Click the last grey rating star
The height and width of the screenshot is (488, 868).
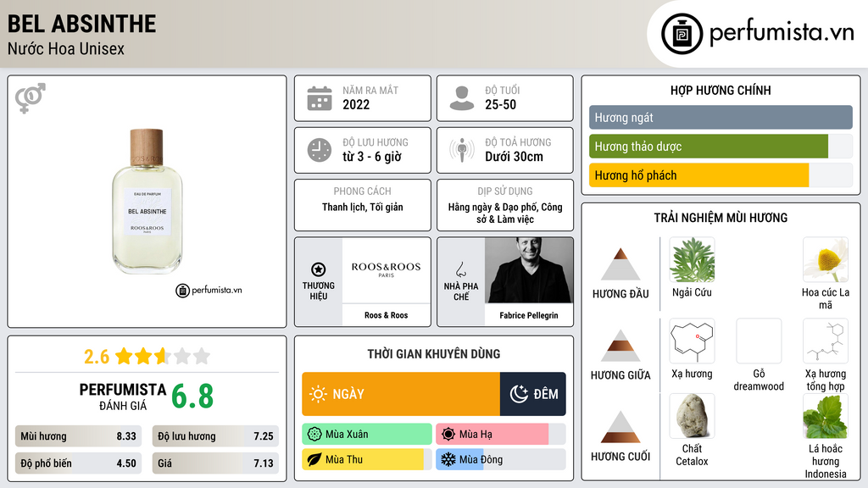[202, 356]
